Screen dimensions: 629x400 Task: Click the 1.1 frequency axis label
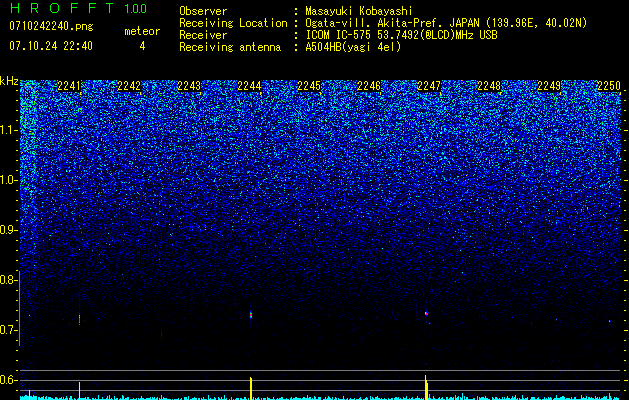[8, 130]
